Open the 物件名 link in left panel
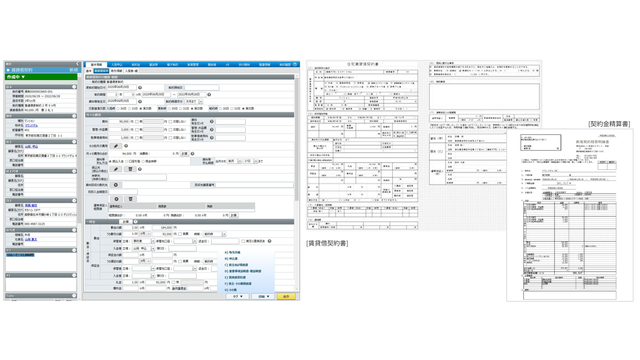 point(31,126)
